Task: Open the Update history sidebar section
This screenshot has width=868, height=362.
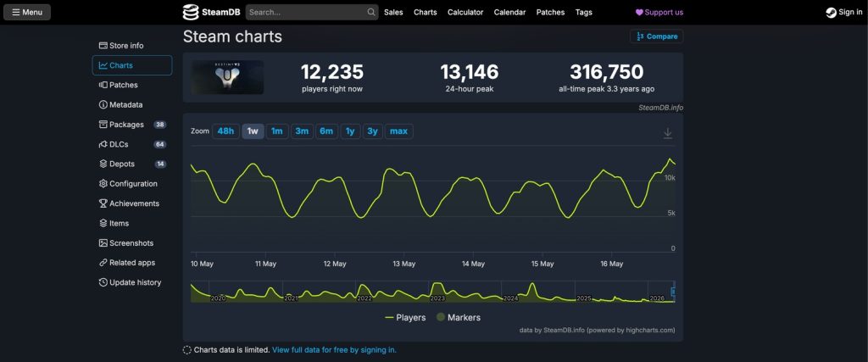Action: click(131, 282)
